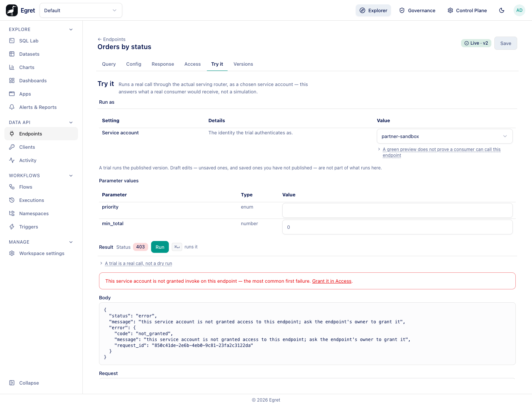Switch to the Query tab
The width and height of the screenshot is (532, 406).
coord(109,64)
